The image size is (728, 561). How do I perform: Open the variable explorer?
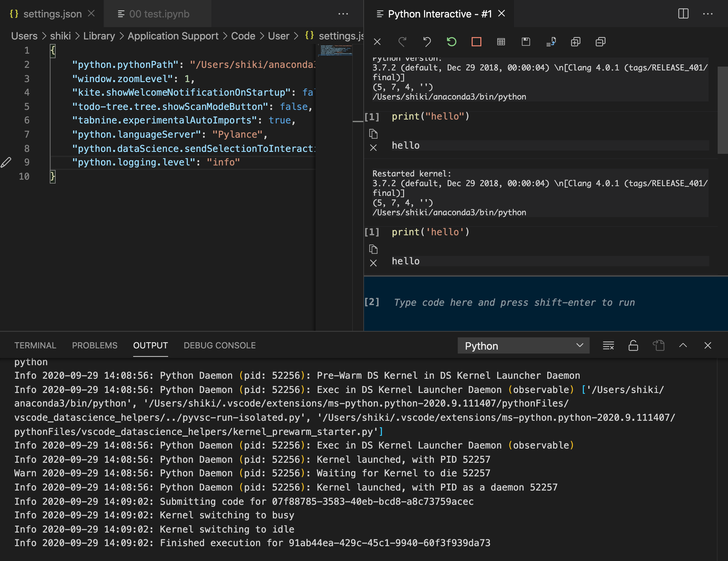[x=501, y=42]
